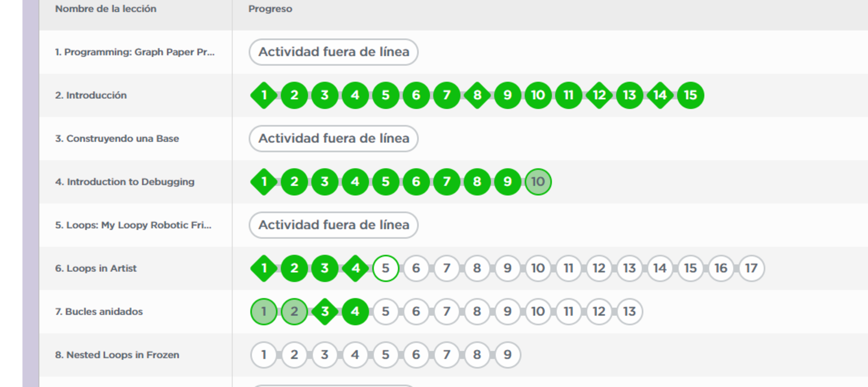Open diamond puzzle 1 in Introducción
The width and height of the screenshot is (868, 387).
264,95
